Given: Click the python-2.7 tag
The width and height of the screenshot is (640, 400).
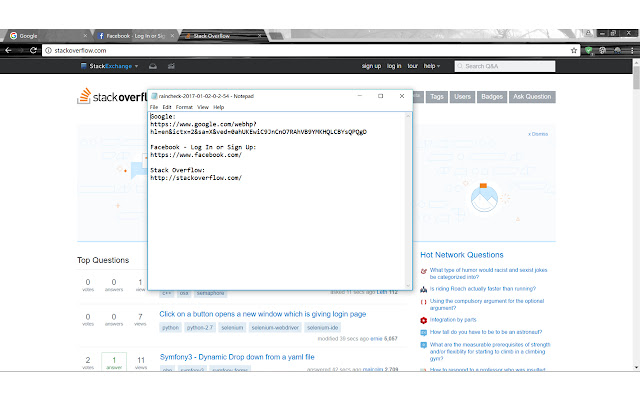Looking at the screenshot, I should (200, 328).
